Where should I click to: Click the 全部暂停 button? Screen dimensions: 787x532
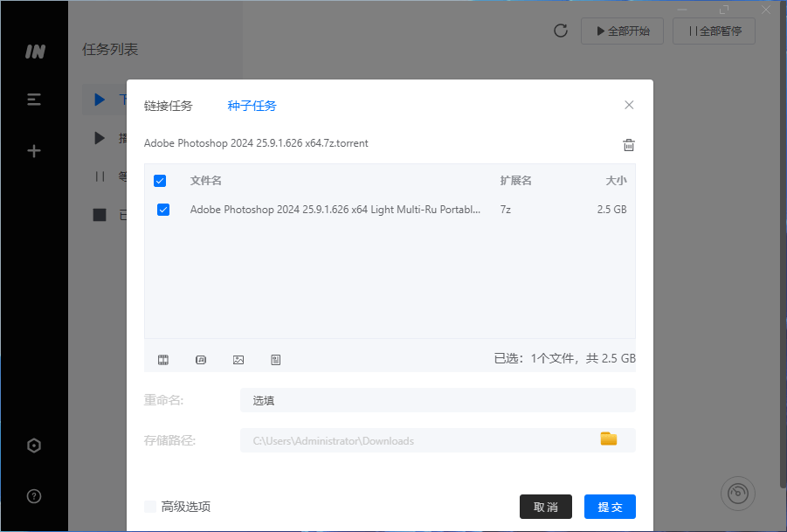714,31
